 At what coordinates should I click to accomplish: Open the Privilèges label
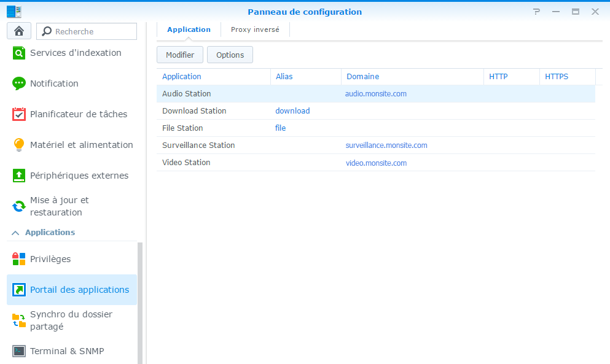click(50, 259)
